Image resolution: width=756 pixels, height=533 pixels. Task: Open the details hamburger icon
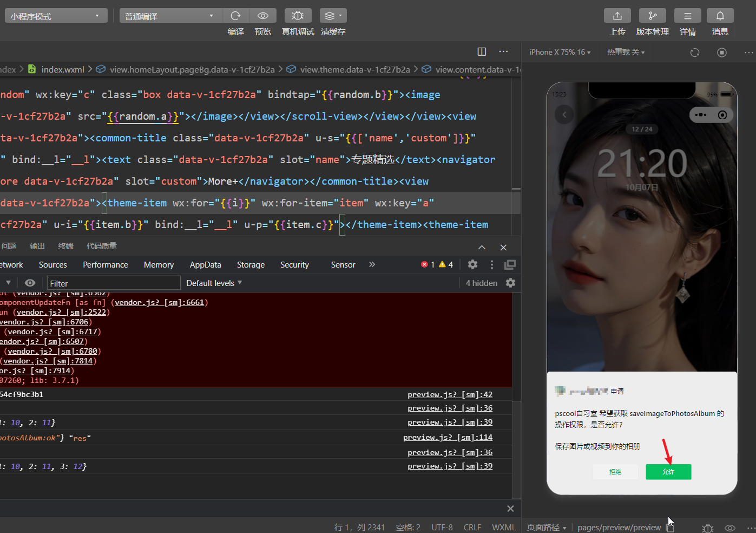[x=688, y=16]
